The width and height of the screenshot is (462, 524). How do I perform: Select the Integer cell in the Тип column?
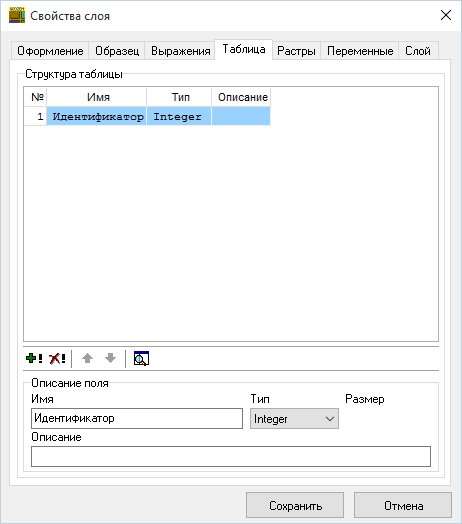(x=179, y=116)
